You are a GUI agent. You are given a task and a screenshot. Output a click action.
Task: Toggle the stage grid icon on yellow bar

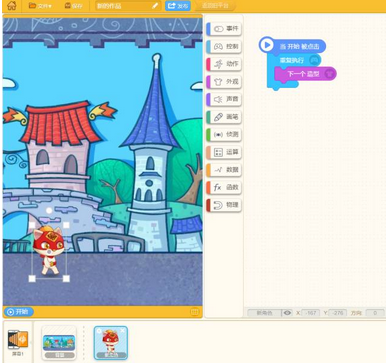[x=194, y=312]
